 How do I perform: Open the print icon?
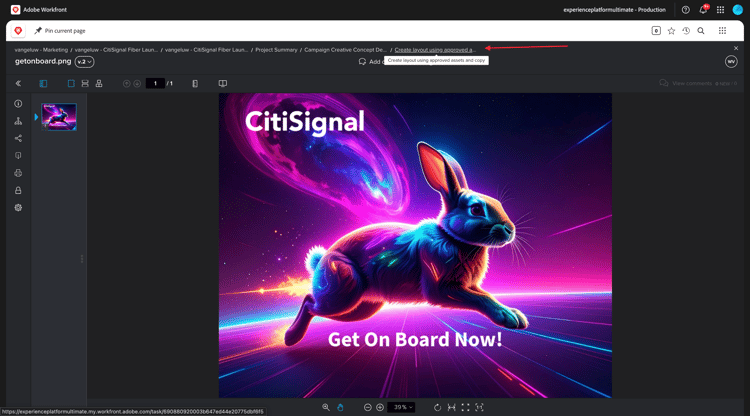coord(18,173)
